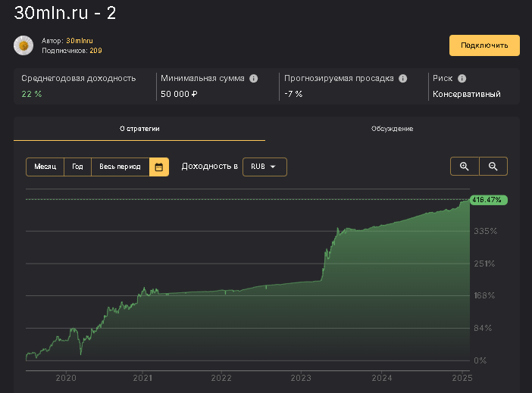Open the Обсуждение tab
This screenshot has width=532, height=393.
pyautogui.click(x=392, y=129)
